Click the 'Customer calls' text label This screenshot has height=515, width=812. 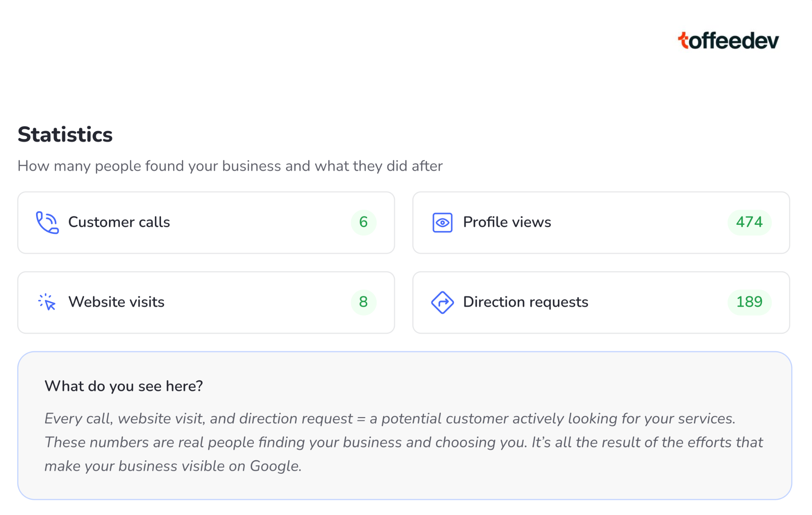click(119, 222)
